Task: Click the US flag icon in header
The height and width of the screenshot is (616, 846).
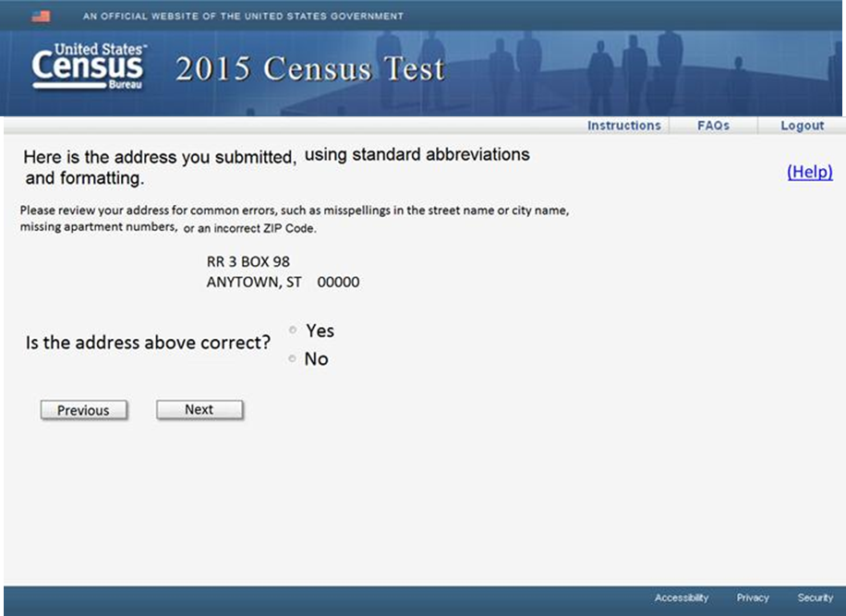Action: (x=41, y=17)
